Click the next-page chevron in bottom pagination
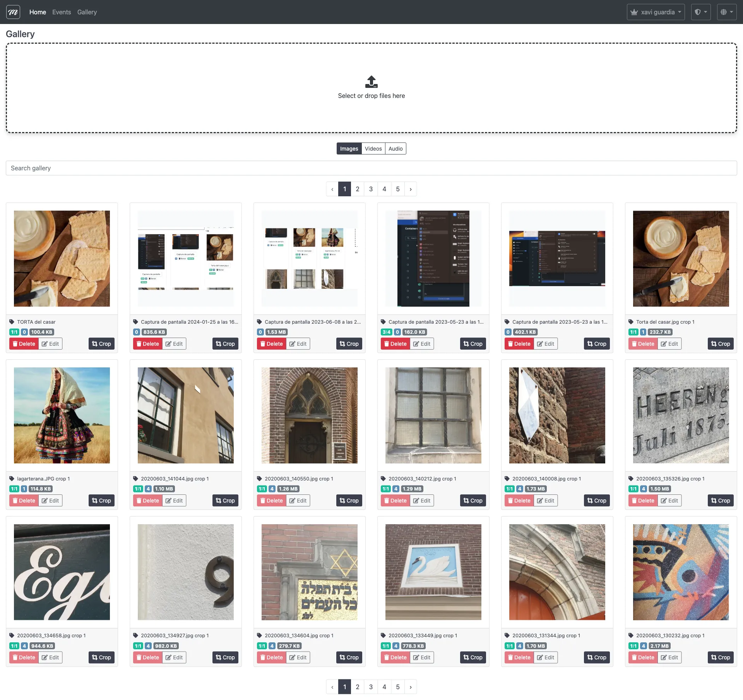Screen dimensions: 743x700 pos(411,686)
